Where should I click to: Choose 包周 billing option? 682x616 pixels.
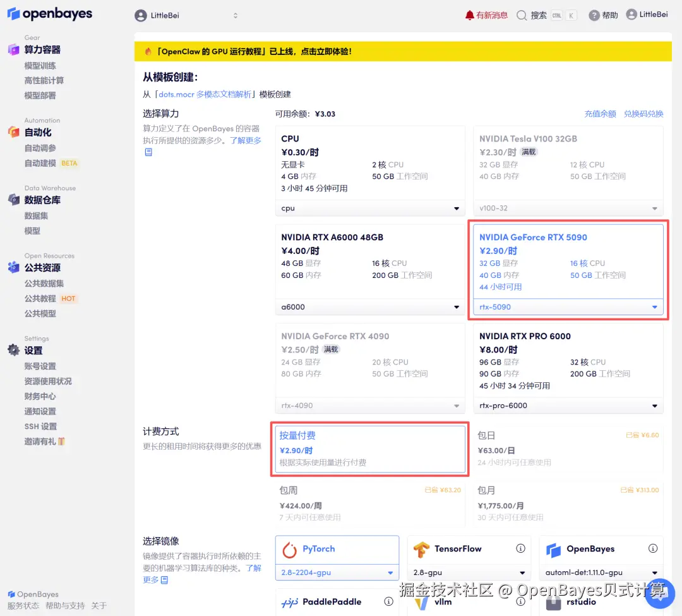(x=370, y=504)
